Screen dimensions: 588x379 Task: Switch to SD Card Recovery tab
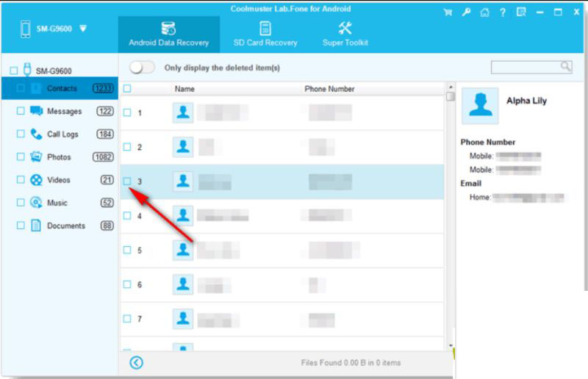[265, 34]
